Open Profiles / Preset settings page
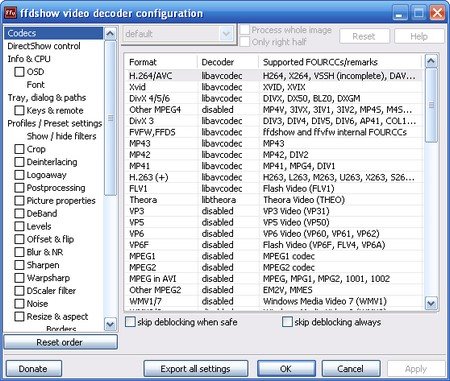The image size is (450, 381). [x=55, y=123]
